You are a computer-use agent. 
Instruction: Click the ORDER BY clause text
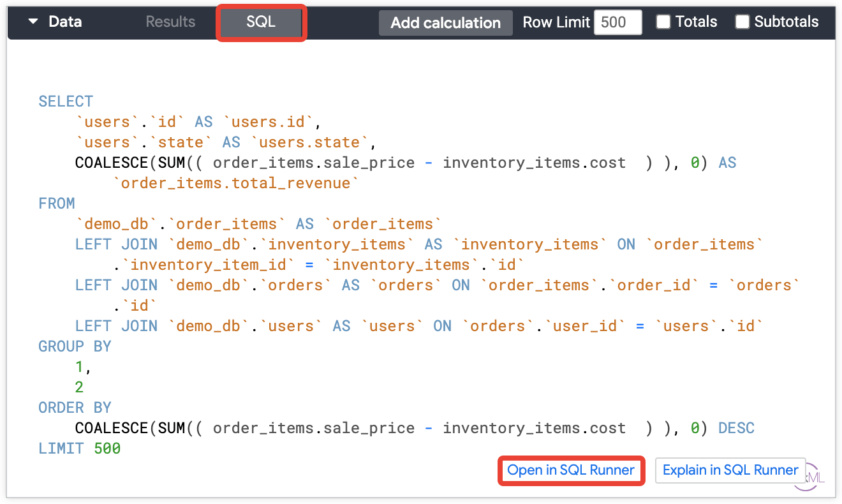(75, 407)
